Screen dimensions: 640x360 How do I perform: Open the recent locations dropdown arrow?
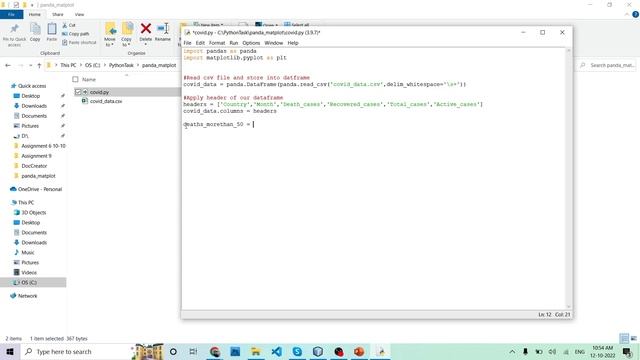(31, 65)
